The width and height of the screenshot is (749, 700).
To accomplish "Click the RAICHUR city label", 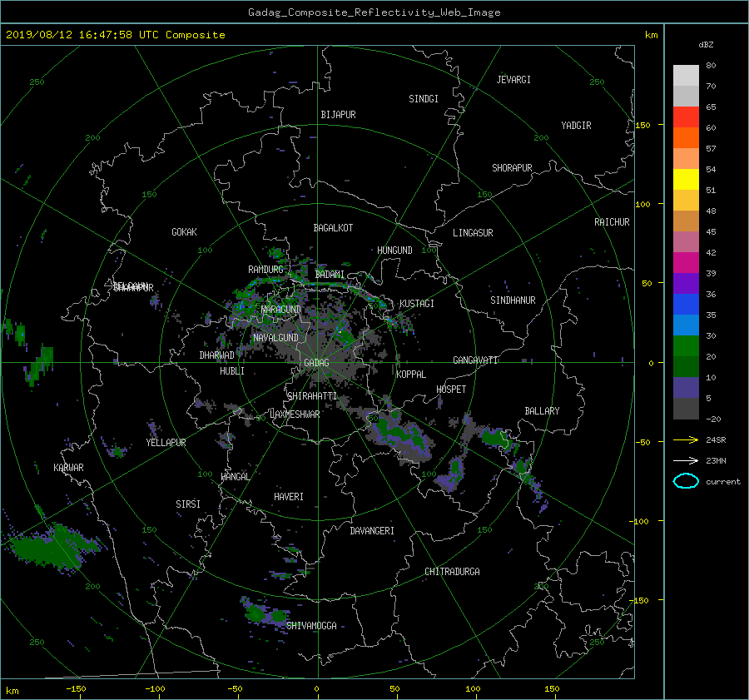I will tap(612, 222).
